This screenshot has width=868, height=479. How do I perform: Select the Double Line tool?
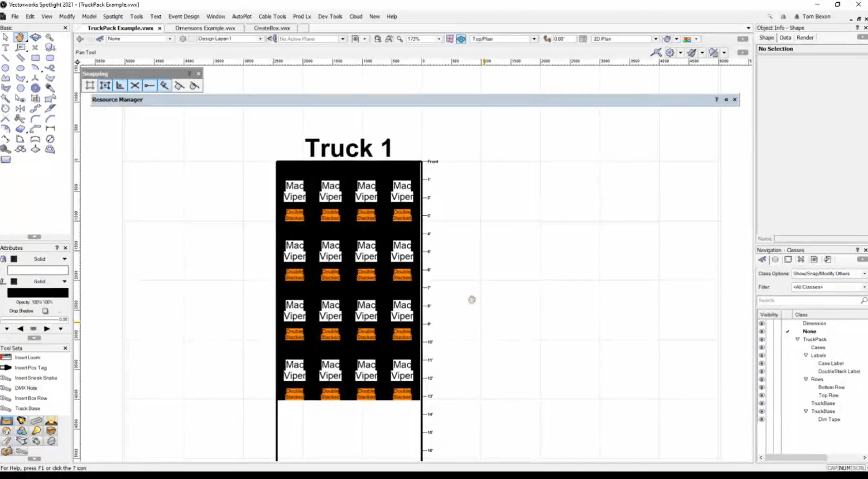click(x=20, y=58)
